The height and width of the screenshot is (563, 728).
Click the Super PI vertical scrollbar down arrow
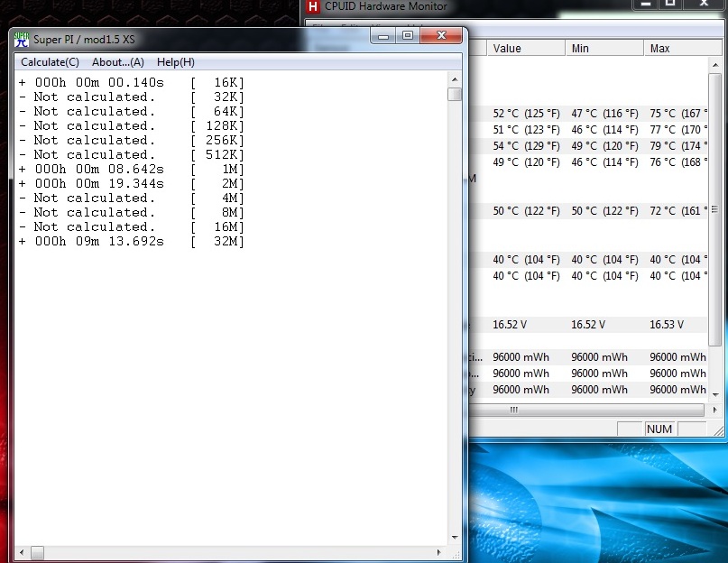coord(455,538)
